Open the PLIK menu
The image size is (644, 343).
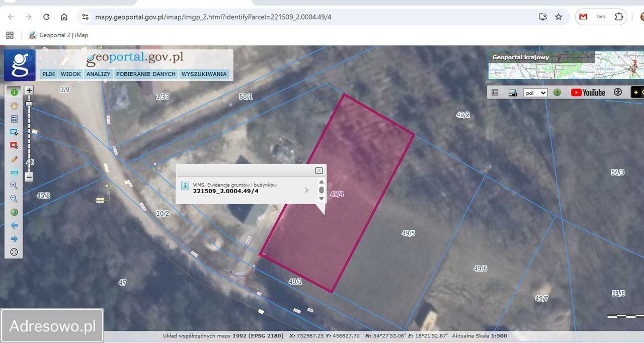(49, 74)
